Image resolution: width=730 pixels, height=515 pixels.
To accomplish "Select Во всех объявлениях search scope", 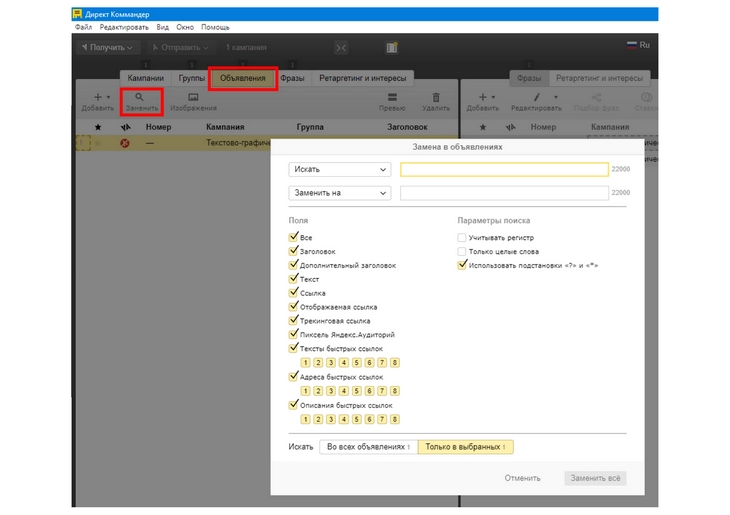I will (368, 447).
